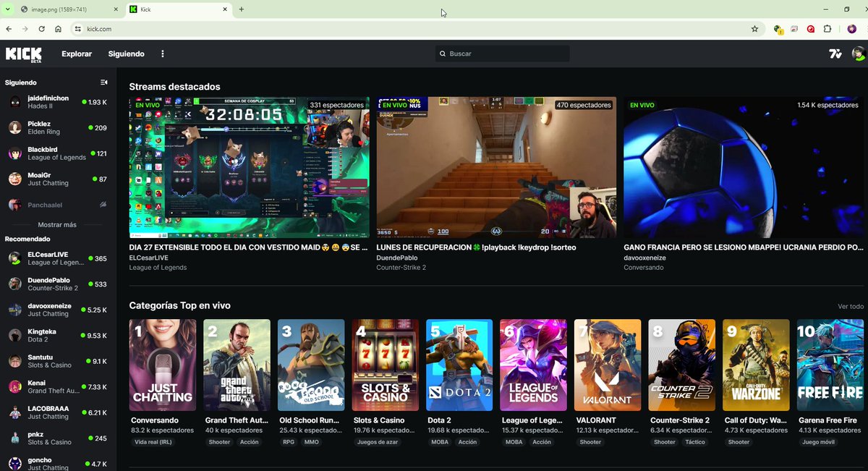
Task: Open VALORANT category cover
Action: 608,365
